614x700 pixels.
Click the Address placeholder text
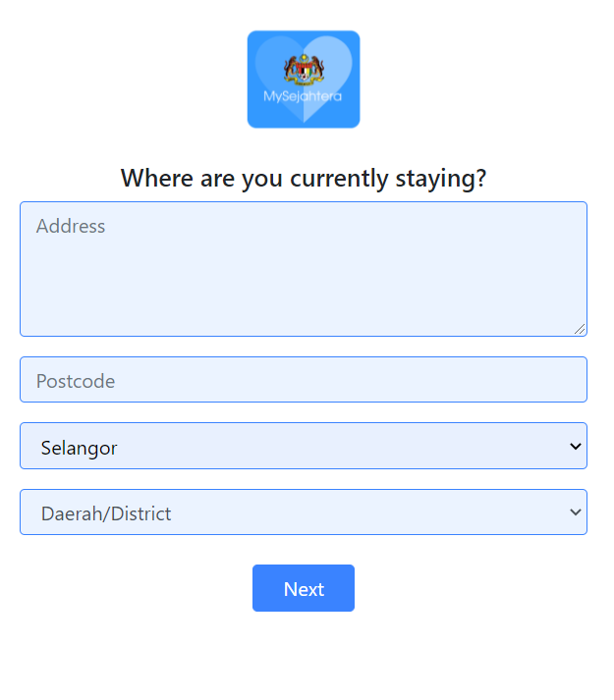[x=71, y=227]
